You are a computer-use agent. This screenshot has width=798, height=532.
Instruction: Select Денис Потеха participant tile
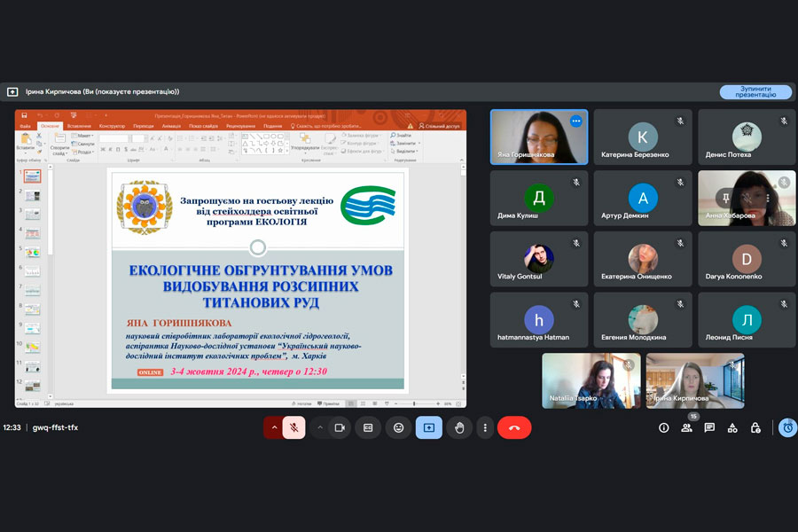747,137
